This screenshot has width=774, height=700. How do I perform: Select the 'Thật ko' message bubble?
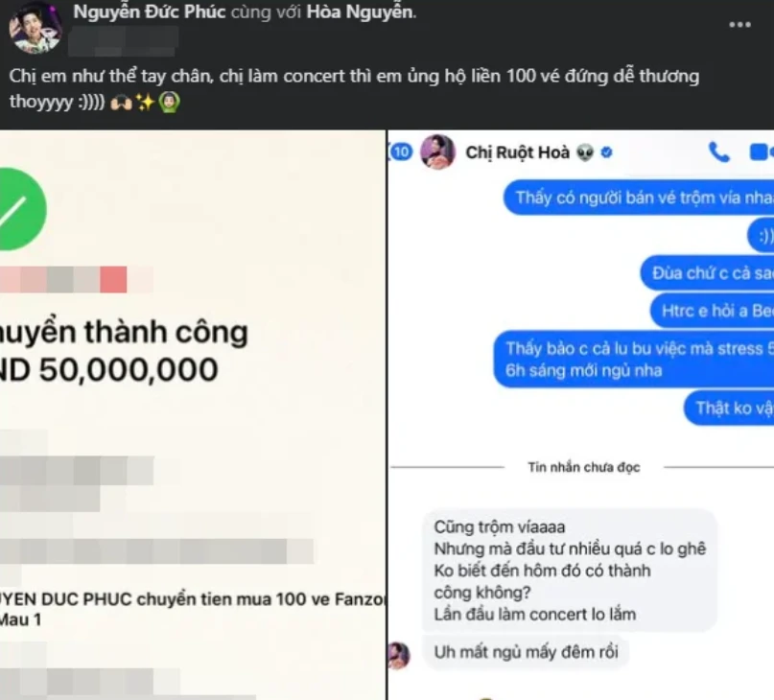click(729, 408)
